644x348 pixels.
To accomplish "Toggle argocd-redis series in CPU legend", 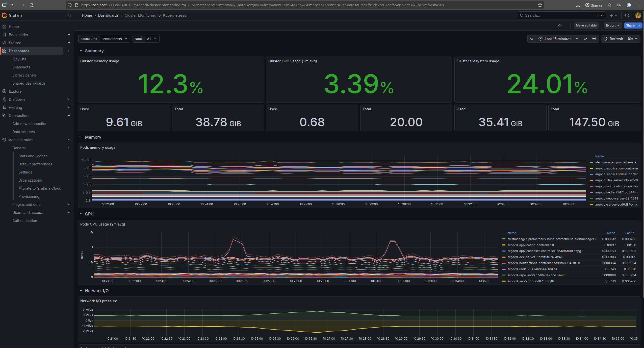I will 532,269.
